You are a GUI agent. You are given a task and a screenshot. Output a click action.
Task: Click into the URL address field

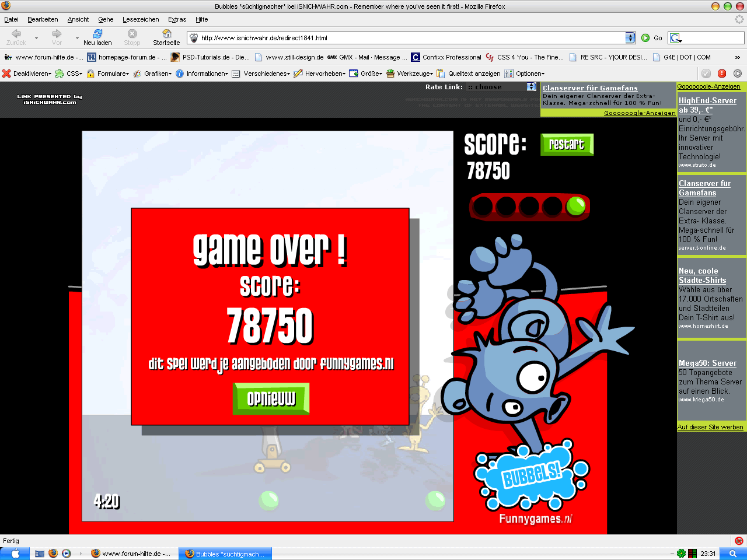(409, 38)
